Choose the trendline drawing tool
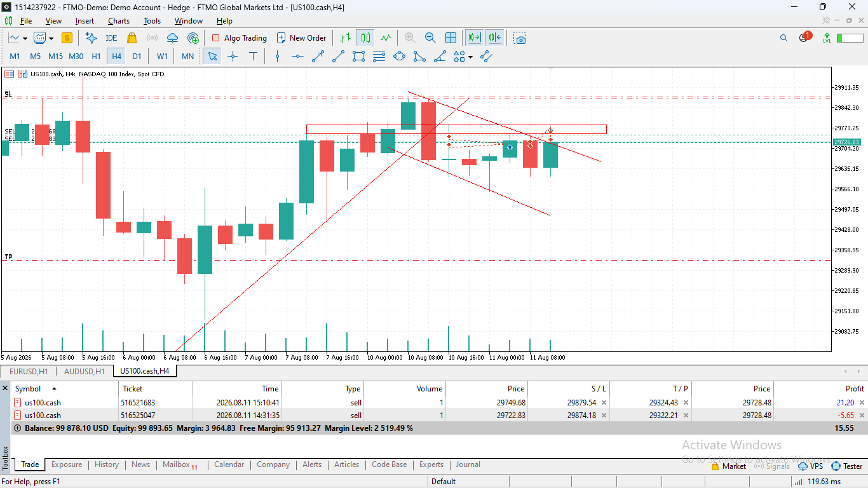 [318, 56]
